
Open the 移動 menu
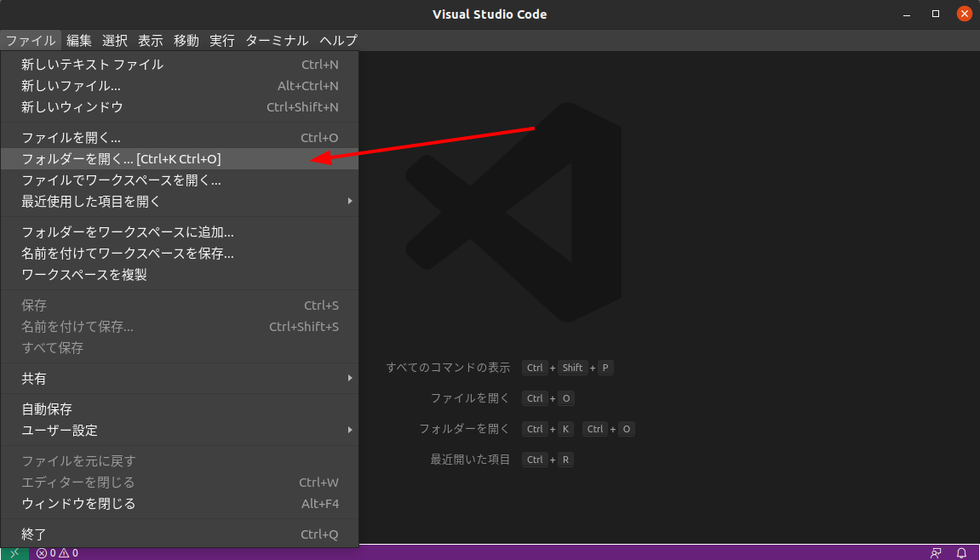pyautogui.click(x=186, y=41)
